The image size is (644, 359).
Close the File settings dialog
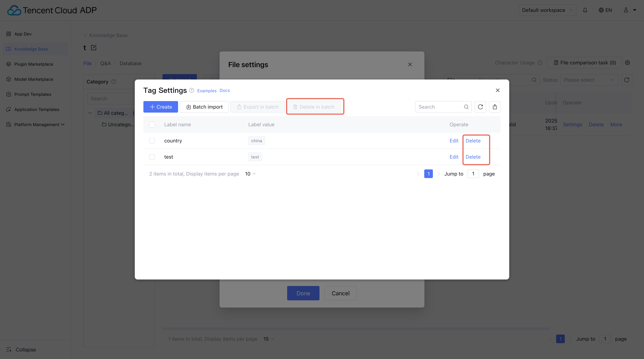[410, 64]
